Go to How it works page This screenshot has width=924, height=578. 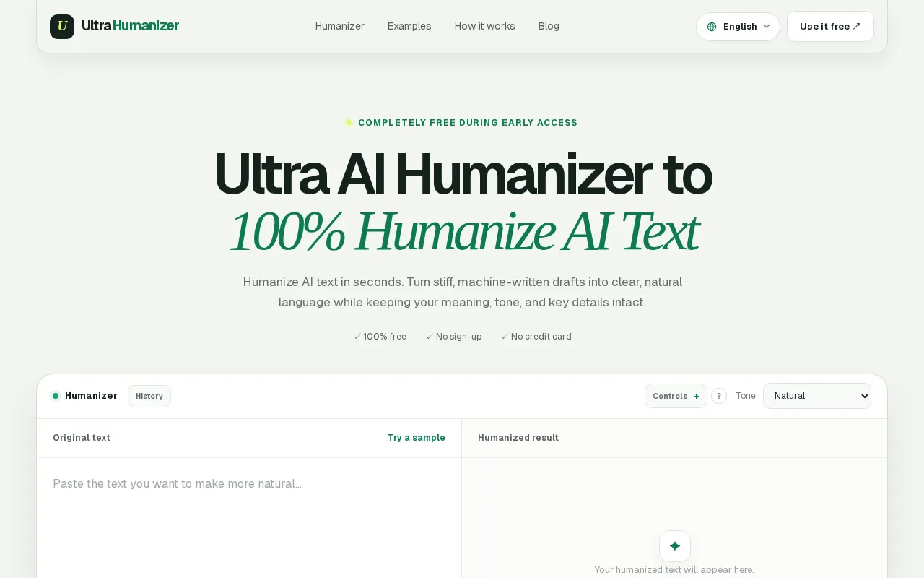[485, 26]
